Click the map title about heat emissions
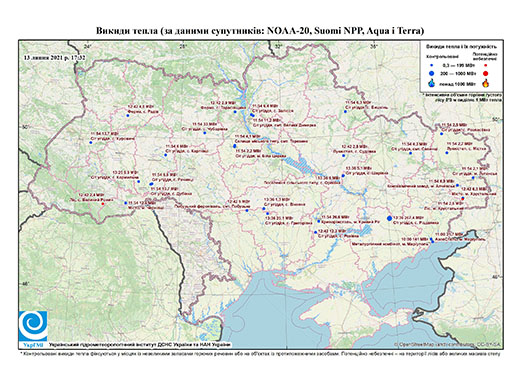520x368 pixels. [260, 31]
